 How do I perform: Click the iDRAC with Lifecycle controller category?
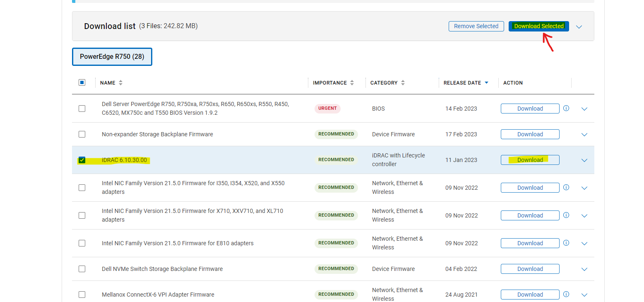click(x=398, y=160)
